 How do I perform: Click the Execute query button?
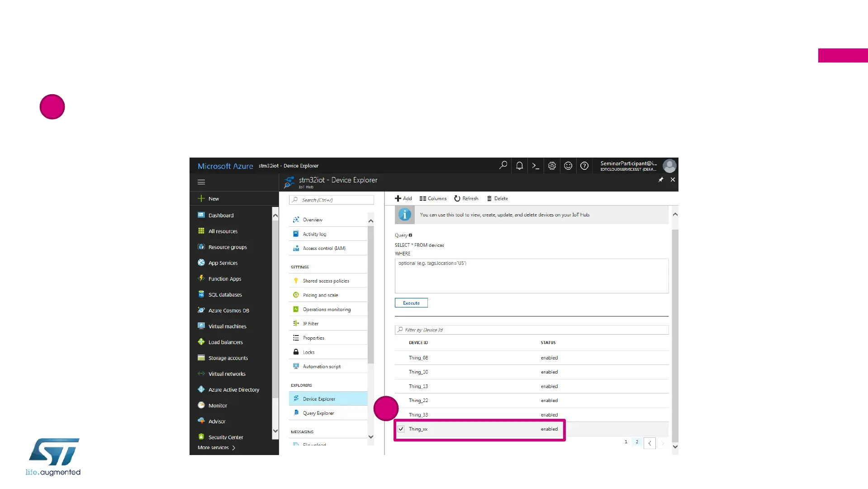click(x=411, y=303)
